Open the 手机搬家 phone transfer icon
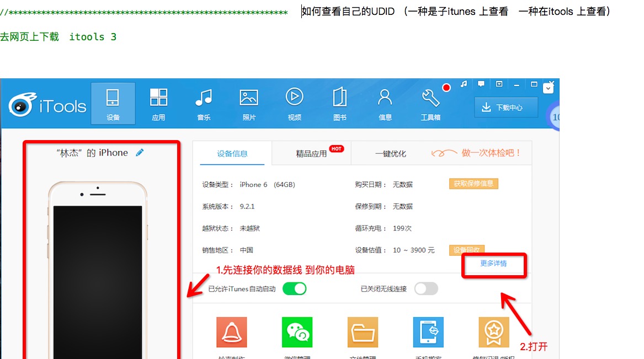 click(428, 332)
